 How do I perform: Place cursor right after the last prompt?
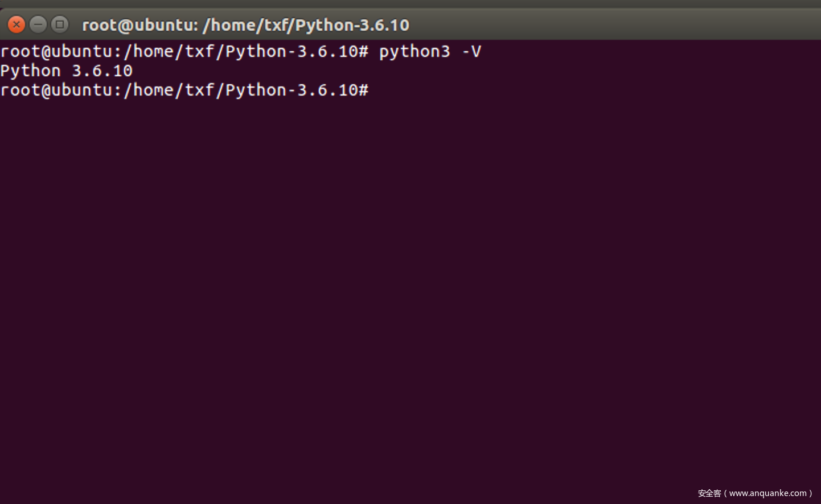pyautogui.click(x=376, y=90)
